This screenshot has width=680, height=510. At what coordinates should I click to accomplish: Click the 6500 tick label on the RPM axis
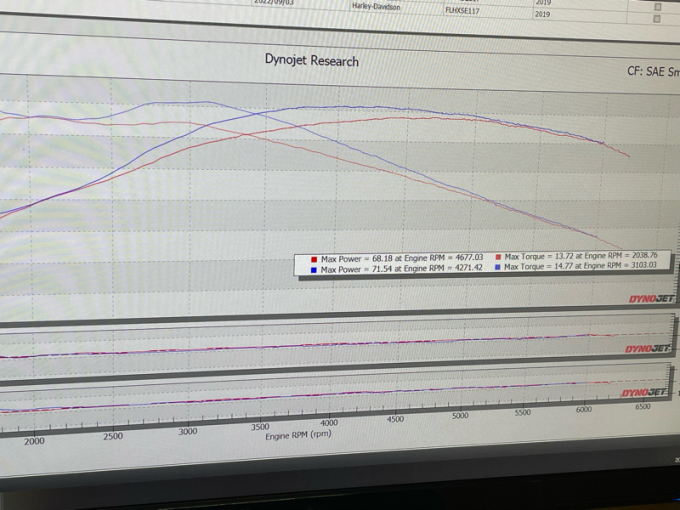(643, 406)
